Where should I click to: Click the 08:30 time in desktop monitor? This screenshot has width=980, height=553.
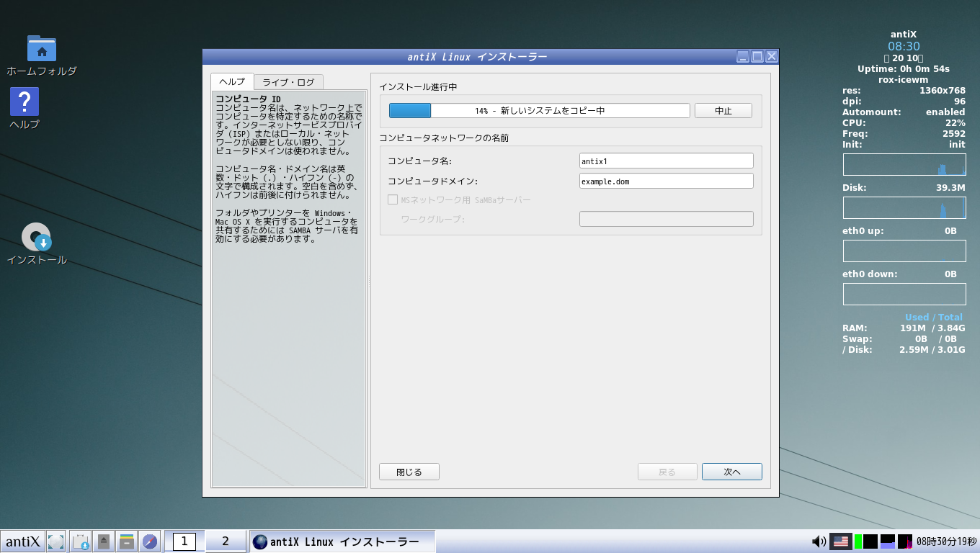[904, 46]
